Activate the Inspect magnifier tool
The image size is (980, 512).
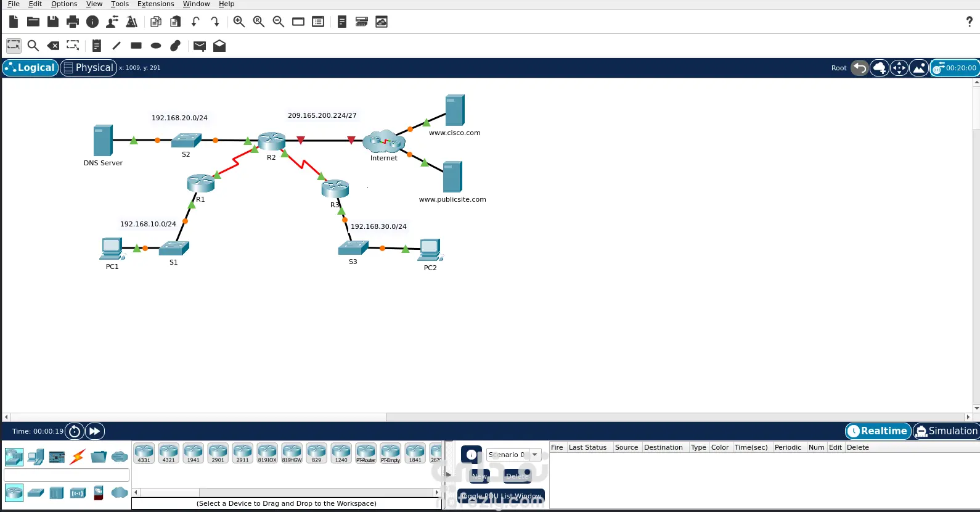33,46
